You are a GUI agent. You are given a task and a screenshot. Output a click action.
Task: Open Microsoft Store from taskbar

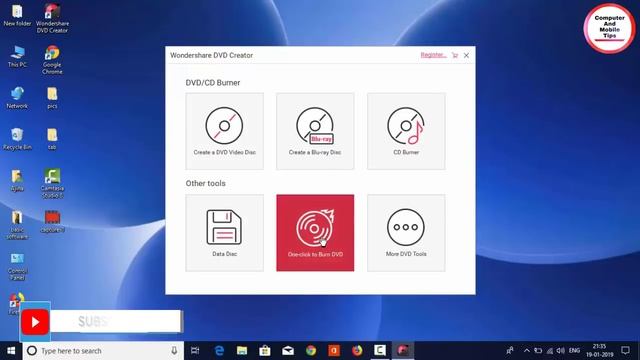tap(265, 351)
